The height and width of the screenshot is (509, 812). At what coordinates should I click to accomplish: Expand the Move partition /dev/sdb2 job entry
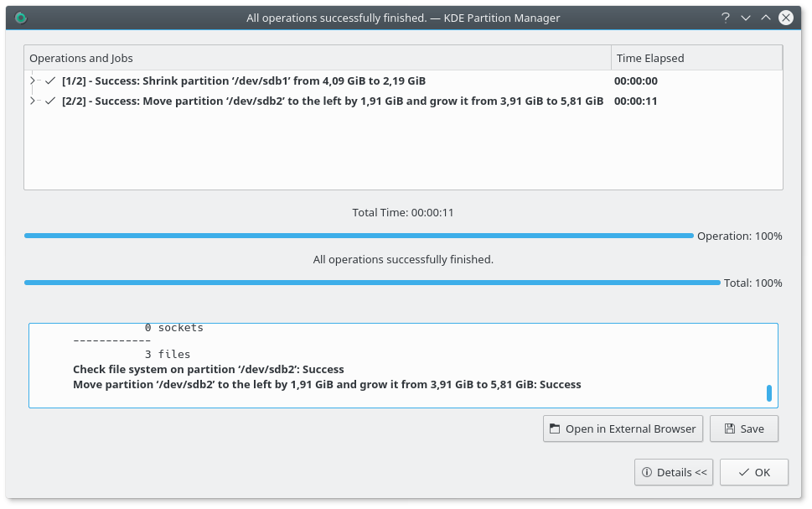pos(32,101)
